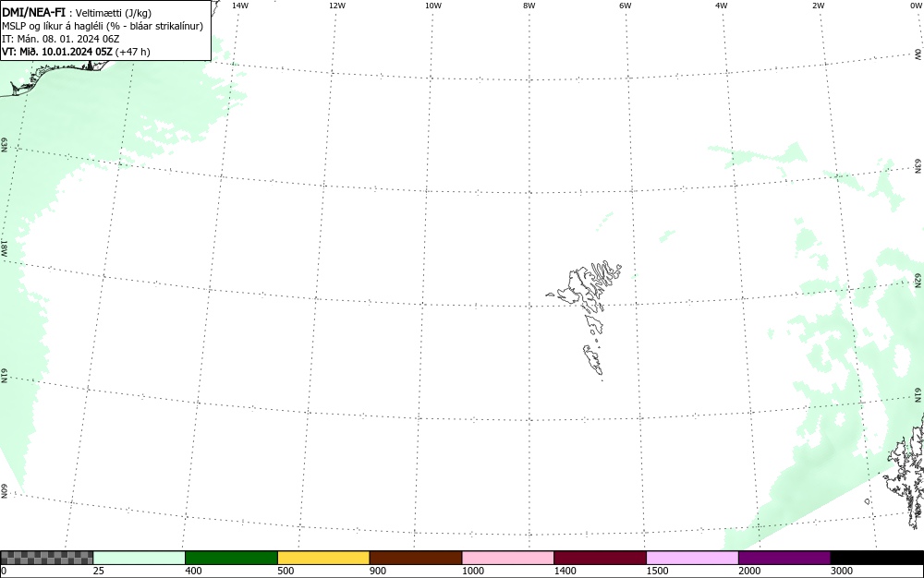Click the VT: Mið. 10.01.2024 05Z text
This screenshot has width=924, height=578.
(57, 52)
